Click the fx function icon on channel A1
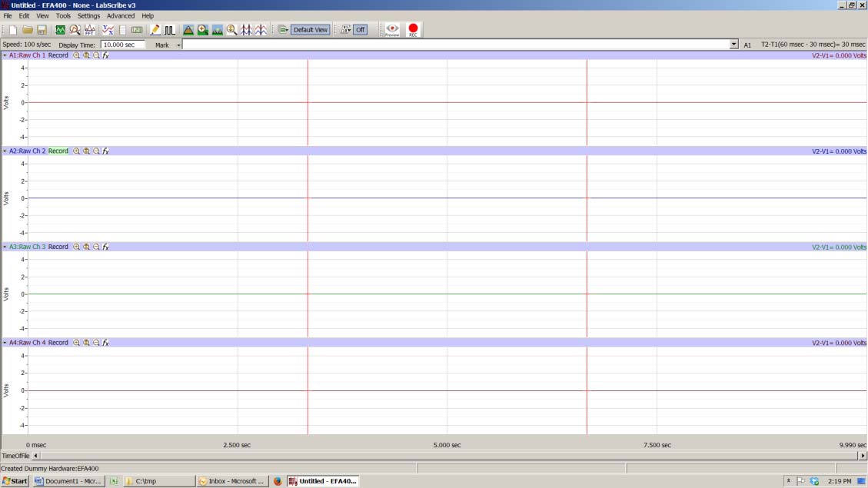Viewport: 868px width, 488px height. 105,55
